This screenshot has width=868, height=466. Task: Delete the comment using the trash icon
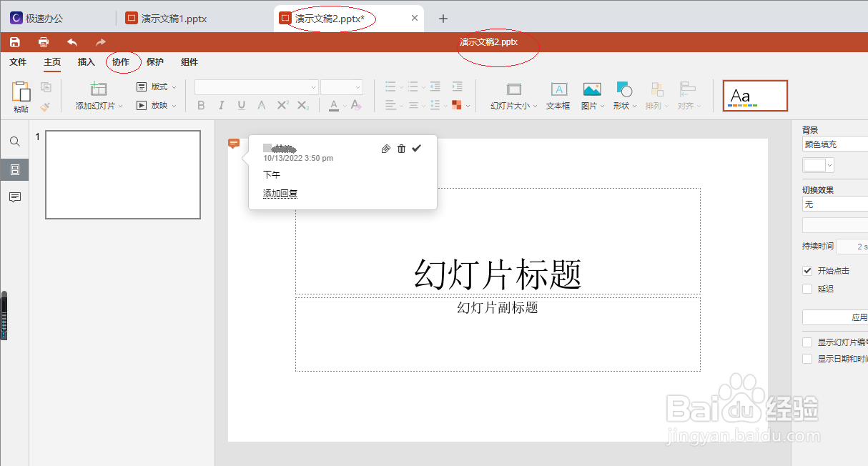pos(401,149)
